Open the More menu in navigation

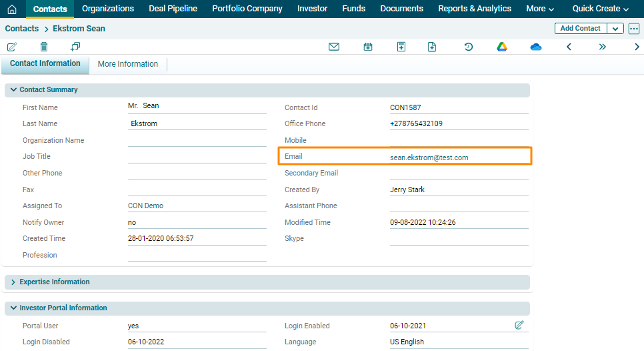(x=540, y=9)
